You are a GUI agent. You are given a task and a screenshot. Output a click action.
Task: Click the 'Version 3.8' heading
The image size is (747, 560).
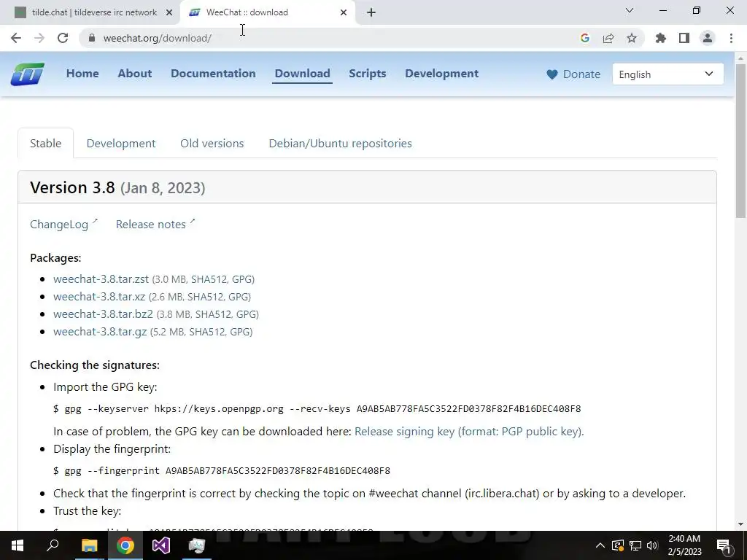point(72,187)
